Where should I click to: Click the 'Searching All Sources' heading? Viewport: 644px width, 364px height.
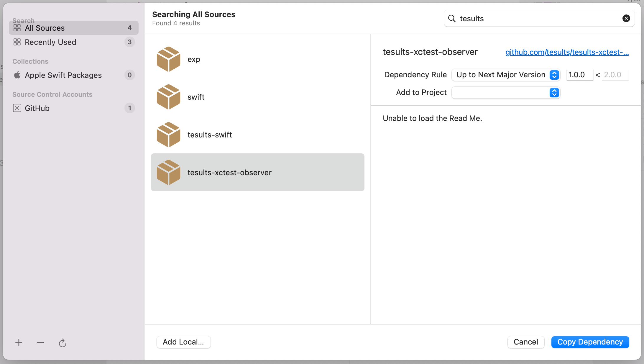tap(194, 14)
